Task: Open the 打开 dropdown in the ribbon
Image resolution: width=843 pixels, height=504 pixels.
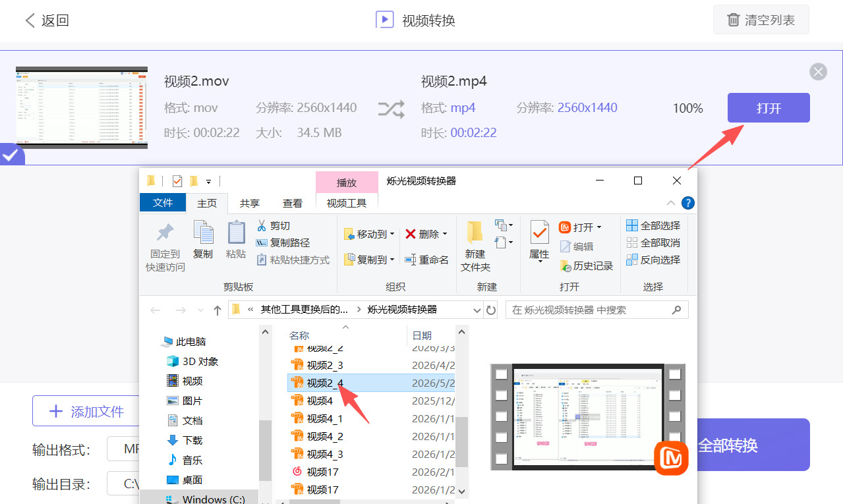Action: pyautogui.click(x=581, y=227)
